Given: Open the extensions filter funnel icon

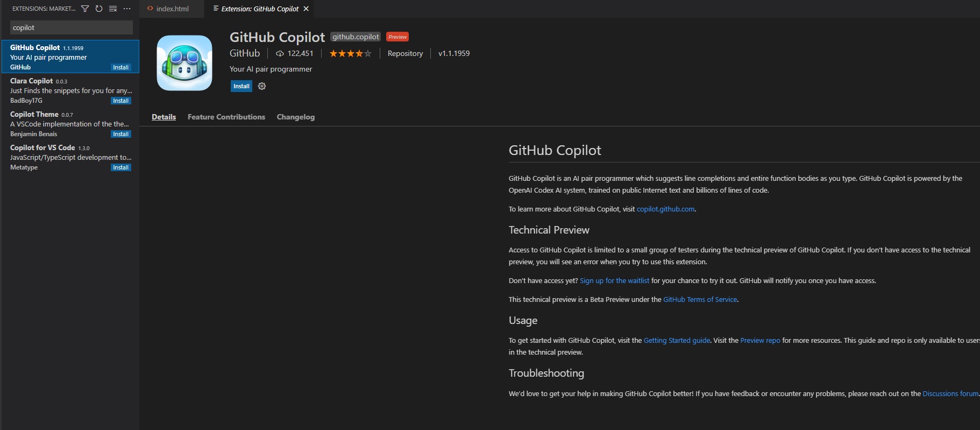Looking at the screenshot, I should [x=85, y=9].
